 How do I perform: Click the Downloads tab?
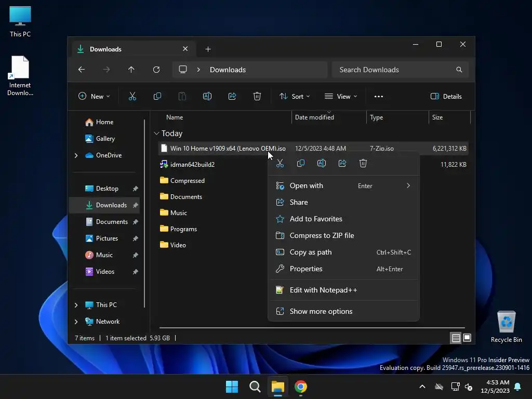[x=134, y=49]
